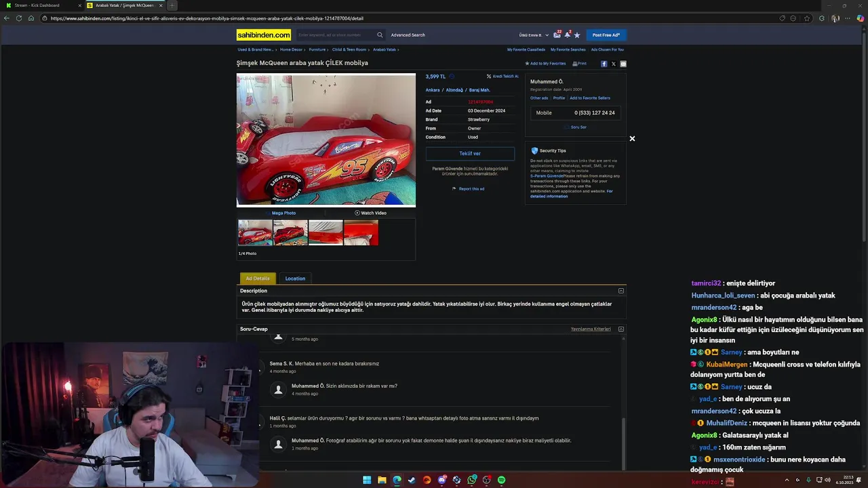Open seller's Other ads
Screen dimensions: 868x488
[539, 98]
